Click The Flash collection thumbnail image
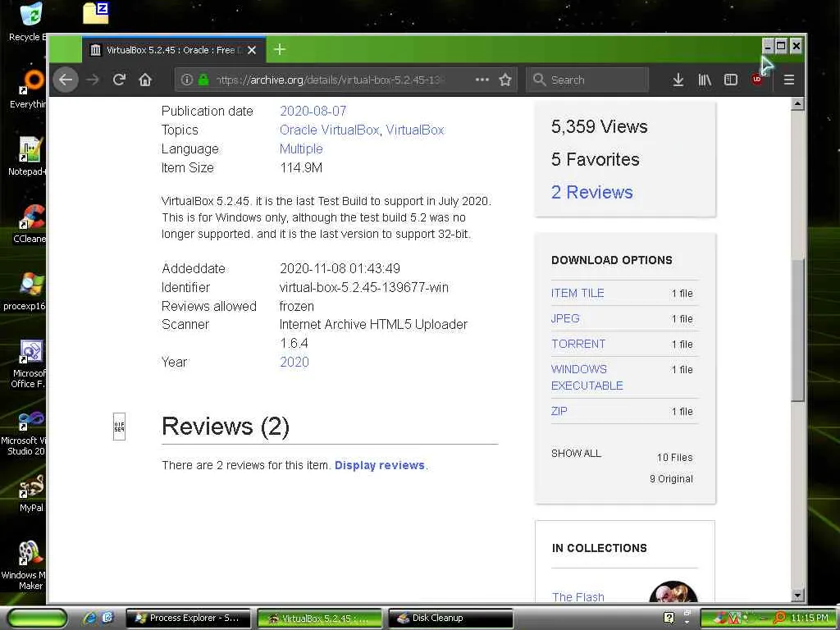840x630 pixels. pos(673,592)
